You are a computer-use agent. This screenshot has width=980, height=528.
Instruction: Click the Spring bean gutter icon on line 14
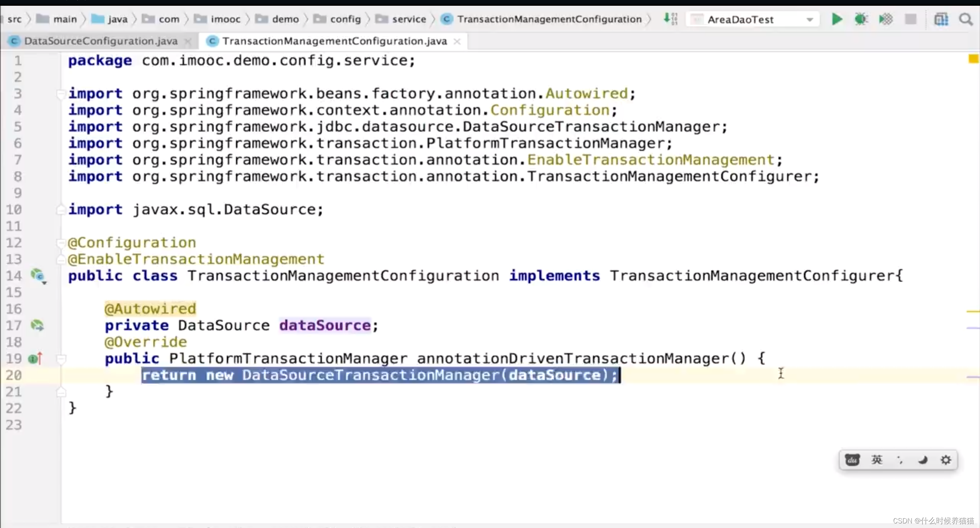click(38, 275)
